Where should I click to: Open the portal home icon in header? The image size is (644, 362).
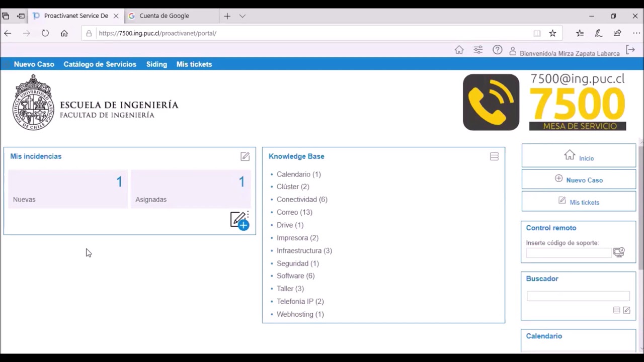[x=459, y=50]
